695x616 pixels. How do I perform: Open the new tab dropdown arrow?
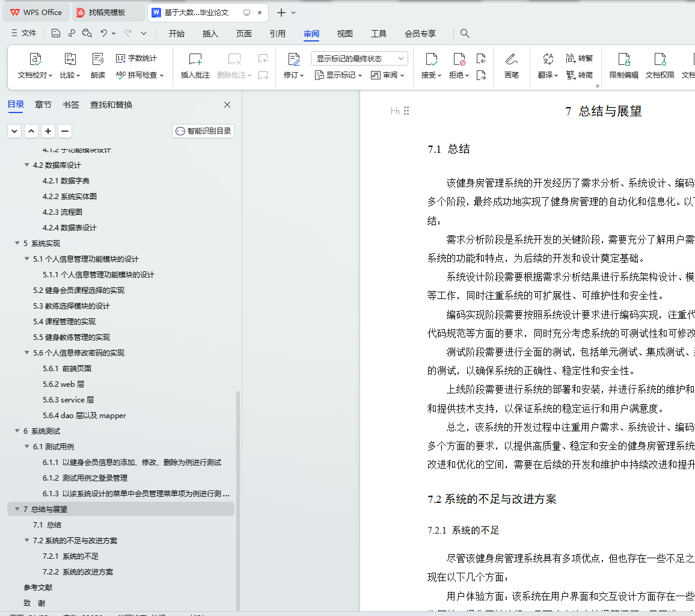(293, 13)
